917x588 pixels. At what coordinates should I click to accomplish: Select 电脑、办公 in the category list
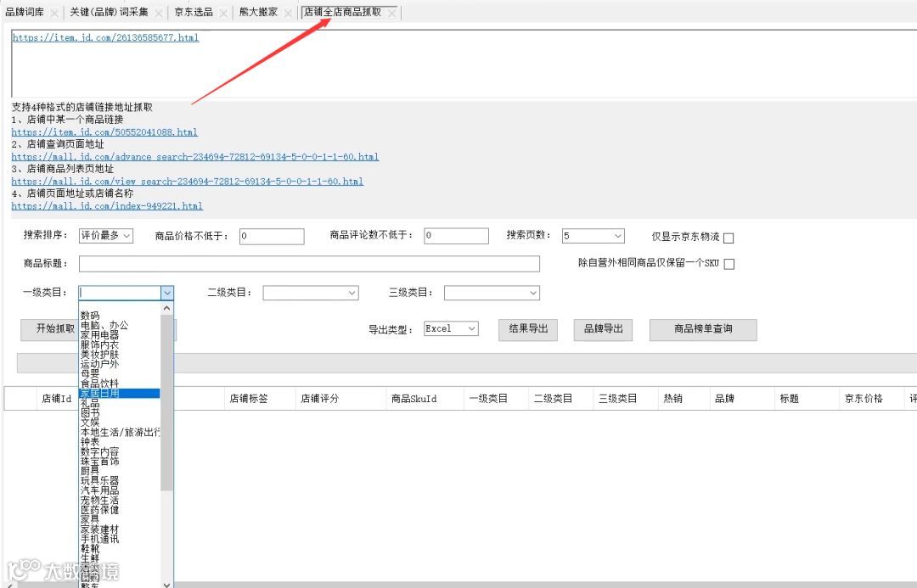104,326
